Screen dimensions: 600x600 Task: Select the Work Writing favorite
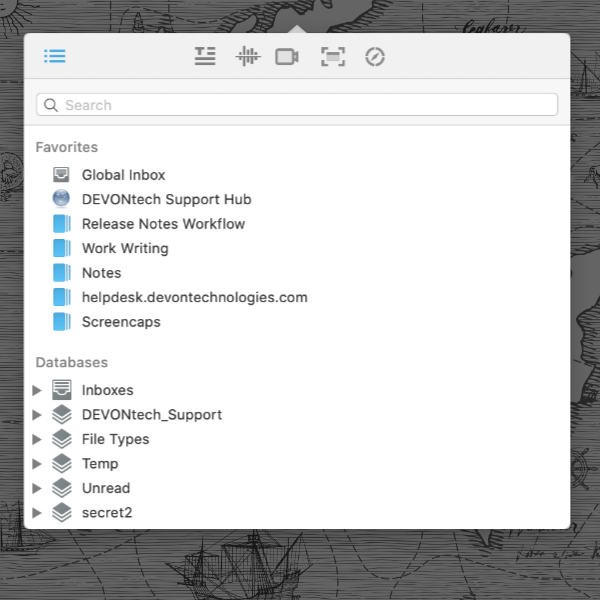[x=125, y=248]
